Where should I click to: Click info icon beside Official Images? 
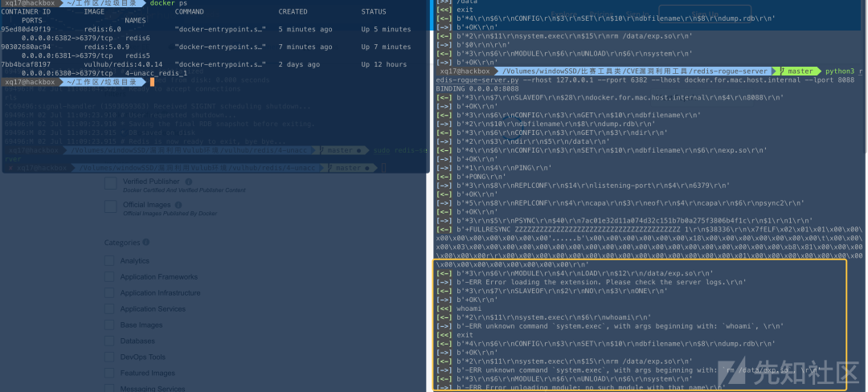click(x=180, y=205)
